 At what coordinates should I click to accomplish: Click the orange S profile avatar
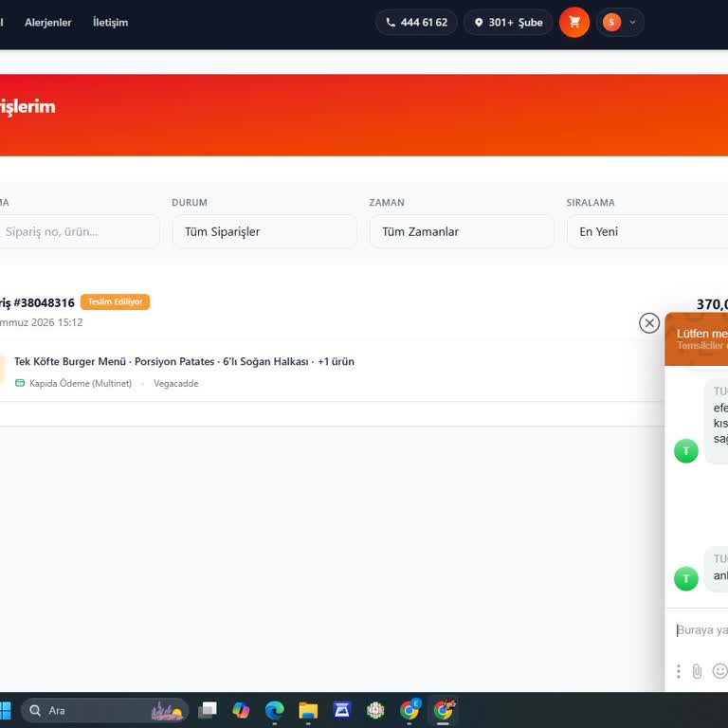[611, 22]
